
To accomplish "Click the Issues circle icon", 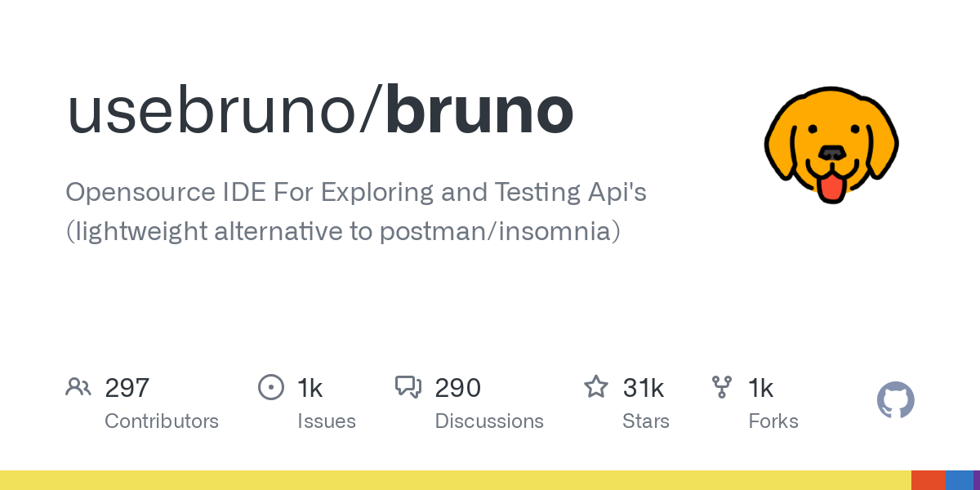I will point(270,387).
